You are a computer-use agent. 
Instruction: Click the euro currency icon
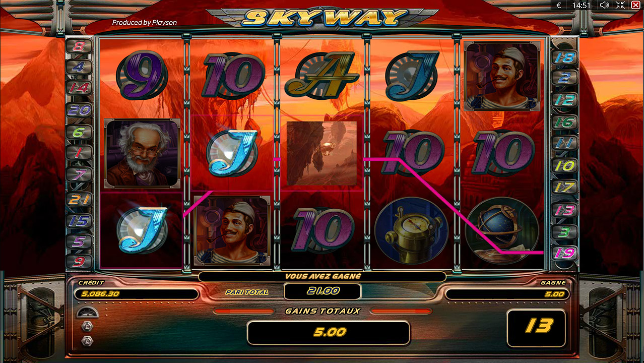559,5
